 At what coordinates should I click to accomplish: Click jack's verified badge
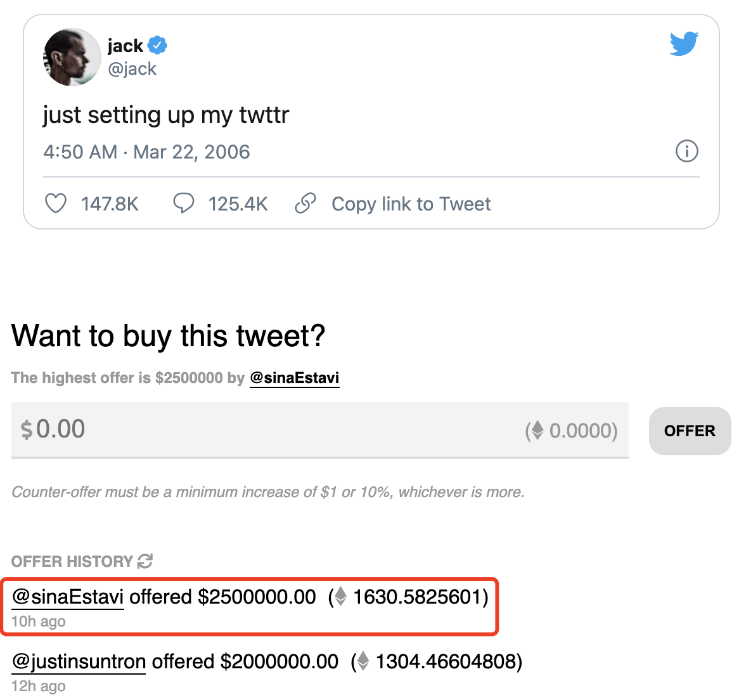click(x=157, y=45)
